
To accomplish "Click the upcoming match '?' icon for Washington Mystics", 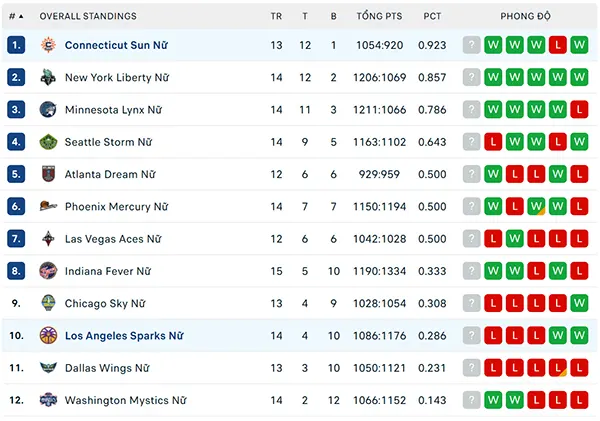I will point(471,400).
